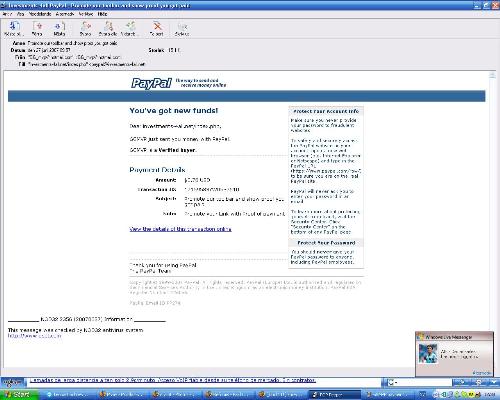Click the Windows Start button
The width and height of the screenshot is (500, 400).
point(19,395)
